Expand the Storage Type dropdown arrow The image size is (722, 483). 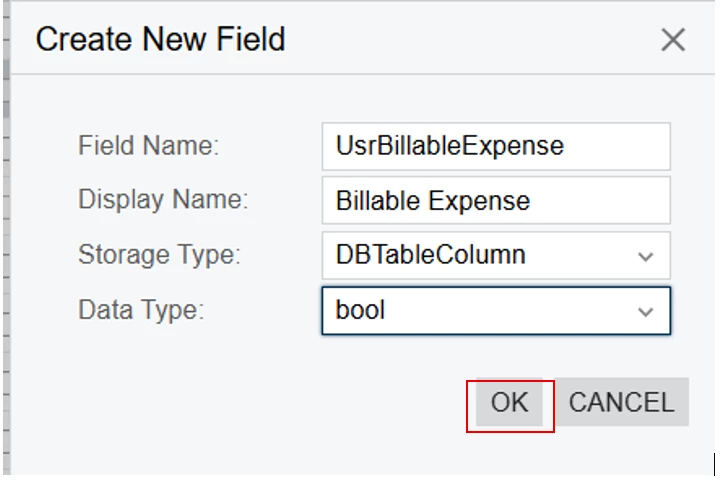[x=645, y=256]
